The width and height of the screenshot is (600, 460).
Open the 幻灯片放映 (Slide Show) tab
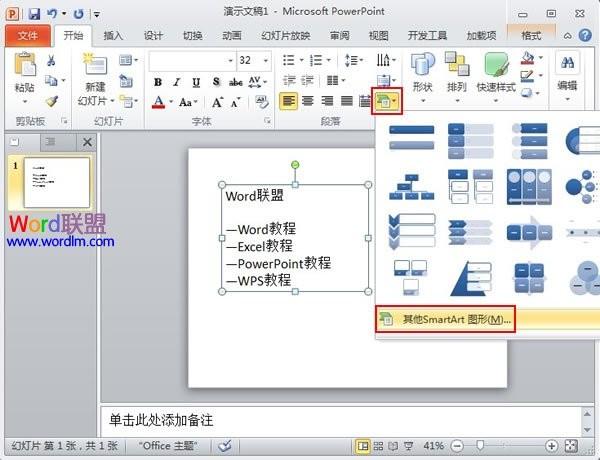[x=286, y=36]
